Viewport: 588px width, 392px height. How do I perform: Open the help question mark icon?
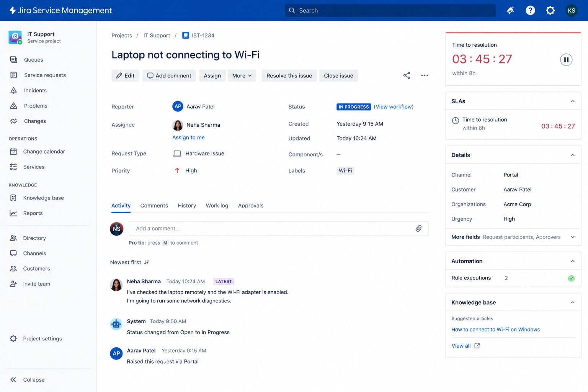coord(530,10)
